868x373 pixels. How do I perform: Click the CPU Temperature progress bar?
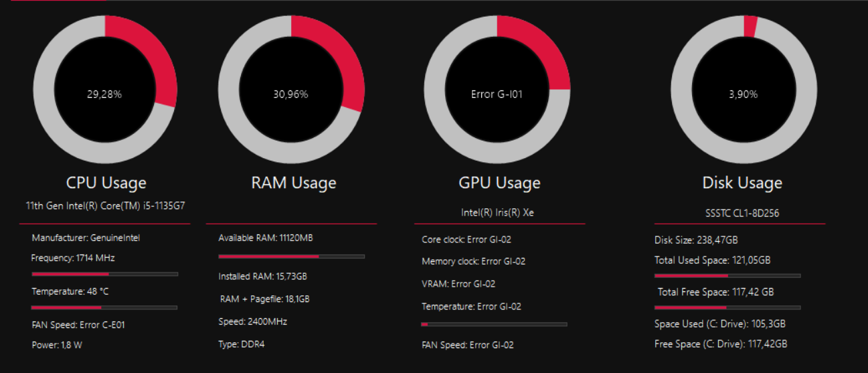(x=104, y=307)
